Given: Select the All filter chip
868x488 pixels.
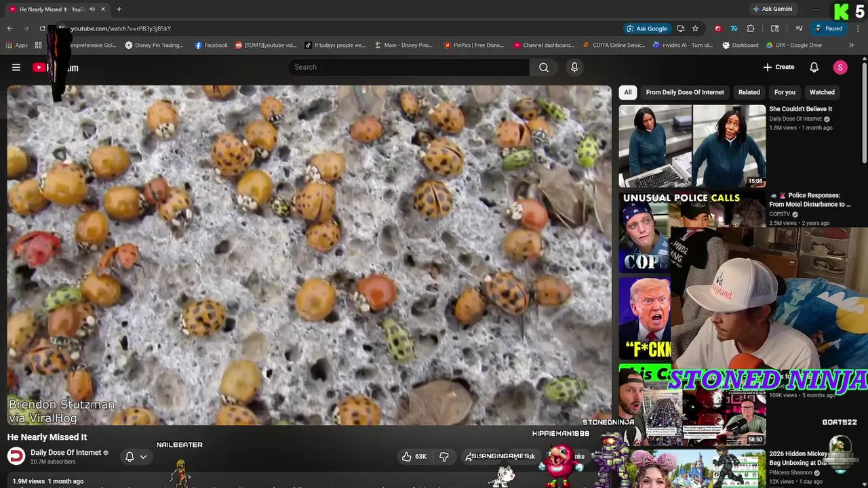Looking at the screenshot, I should (628, 92).
